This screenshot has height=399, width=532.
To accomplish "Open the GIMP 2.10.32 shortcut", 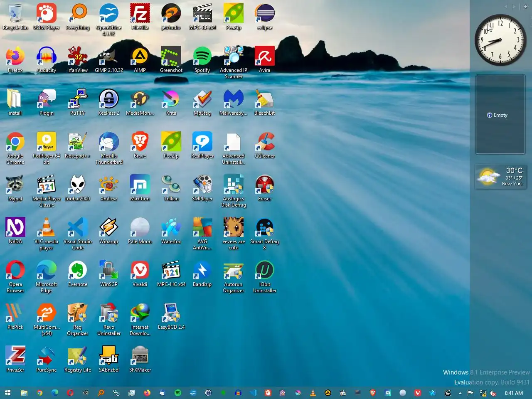I will [109, 60].
